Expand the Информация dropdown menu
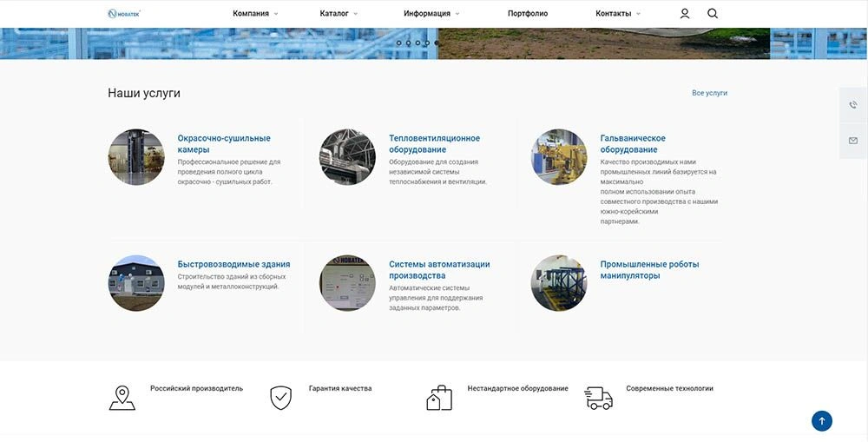The height and width of the screenshot is (442, 868). (x=431, y=14)
